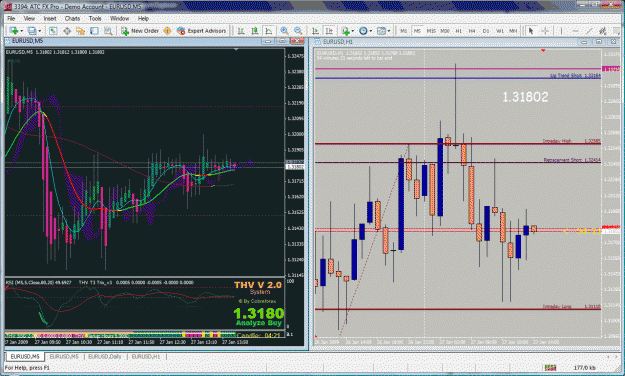The width and height of the screenshot is (625, 376).
Task: Open the Charts menu
Action: (72, 18)
